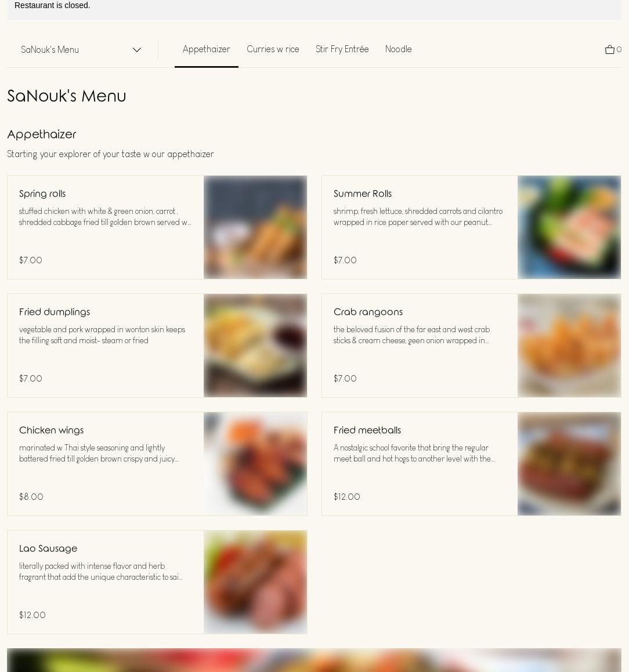
Task: Click the Spring rolls item title
Action: click(x=42, y=194)
